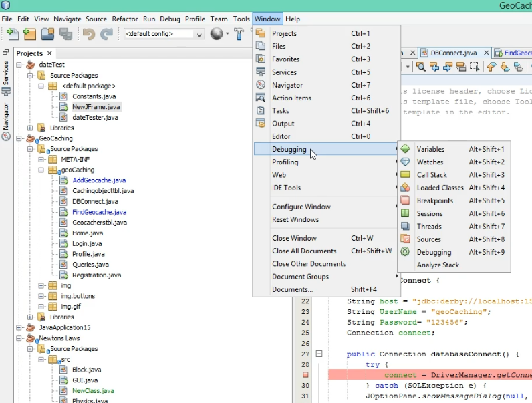
Task: Toggle the breakpoint marker in the editor gutter
Action: 305,375
